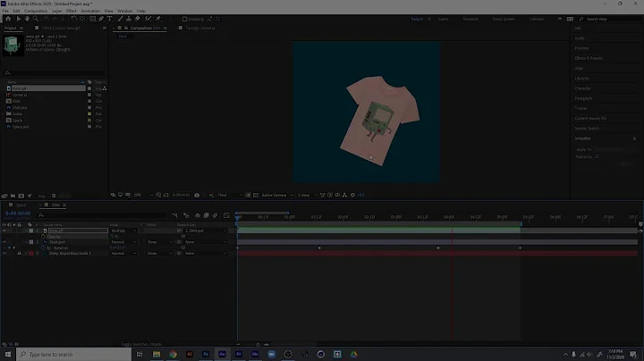Toggle the Rotation stopwatch on Shirt.psd
The height and width of the screenshot is (361, 644).
click(43, 248)
